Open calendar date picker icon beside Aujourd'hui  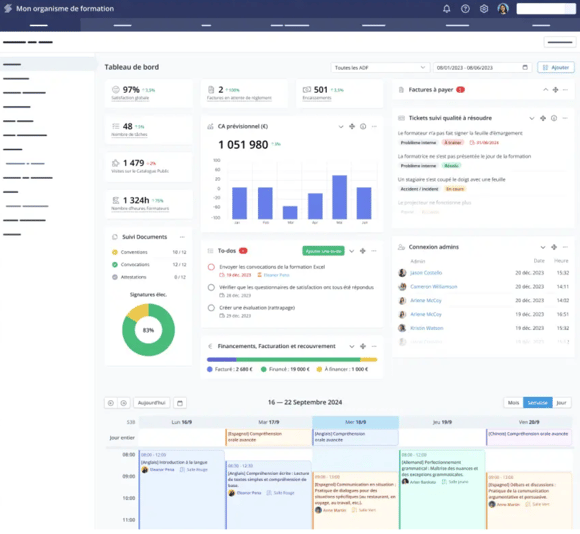(x=180, y=403)
